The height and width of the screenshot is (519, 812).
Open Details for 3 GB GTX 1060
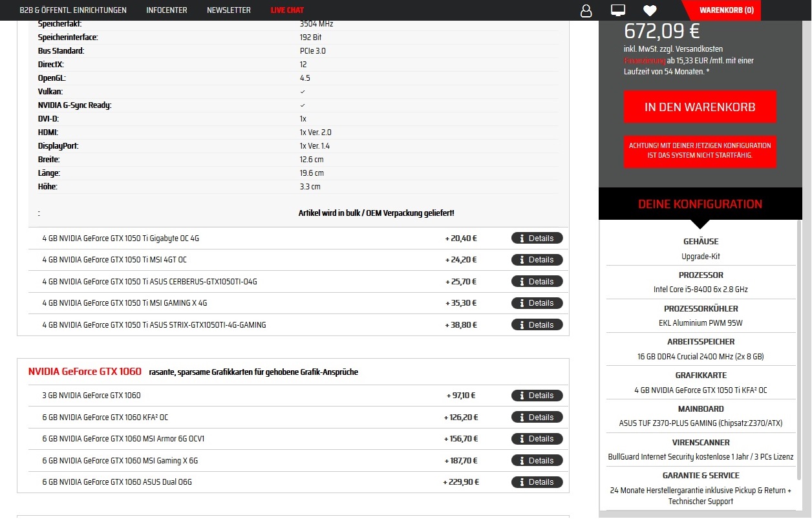pyautogui.click(x=537, y=396)
